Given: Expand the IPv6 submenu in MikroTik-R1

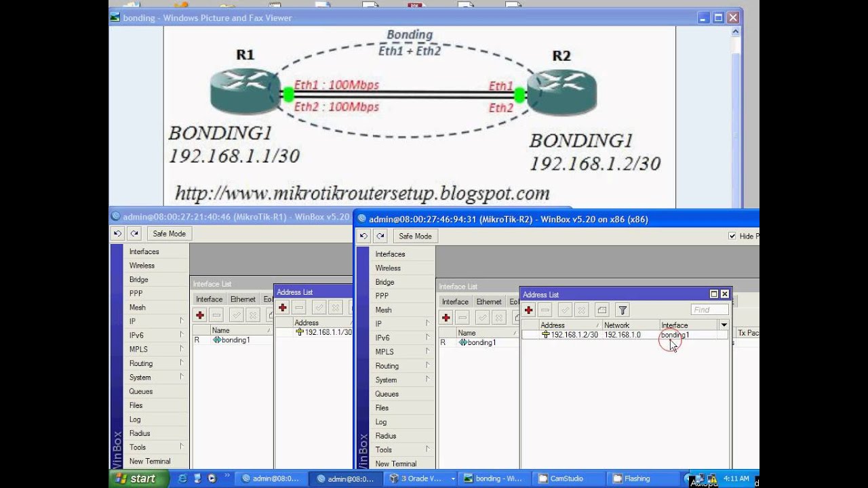Looking at the screenshot, I should pos(181,335).
